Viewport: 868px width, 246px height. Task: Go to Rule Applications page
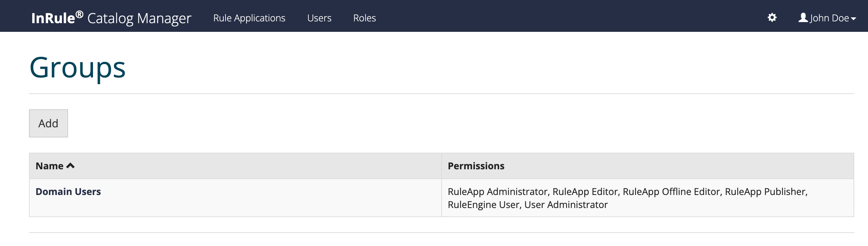click(x=249, y=18)
